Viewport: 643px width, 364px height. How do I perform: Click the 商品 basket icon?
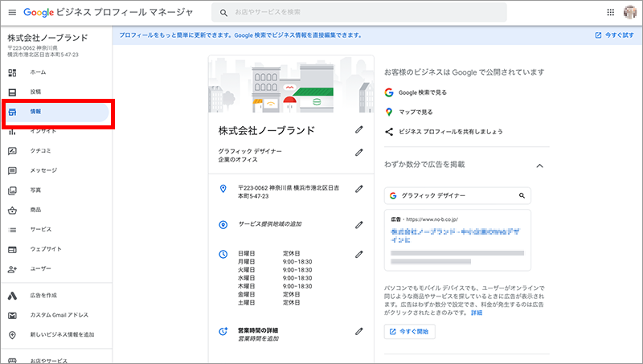(12, 211)
